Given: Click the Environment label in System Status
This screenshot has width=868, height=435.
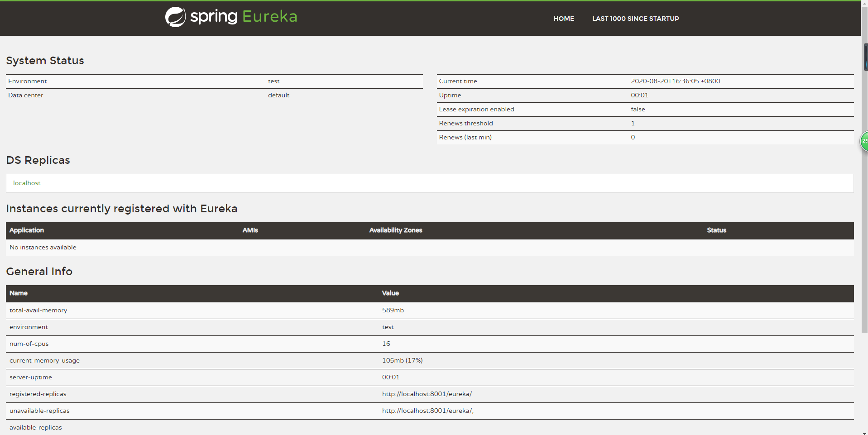Looking at the screenshot, I should tap(28, 81).
